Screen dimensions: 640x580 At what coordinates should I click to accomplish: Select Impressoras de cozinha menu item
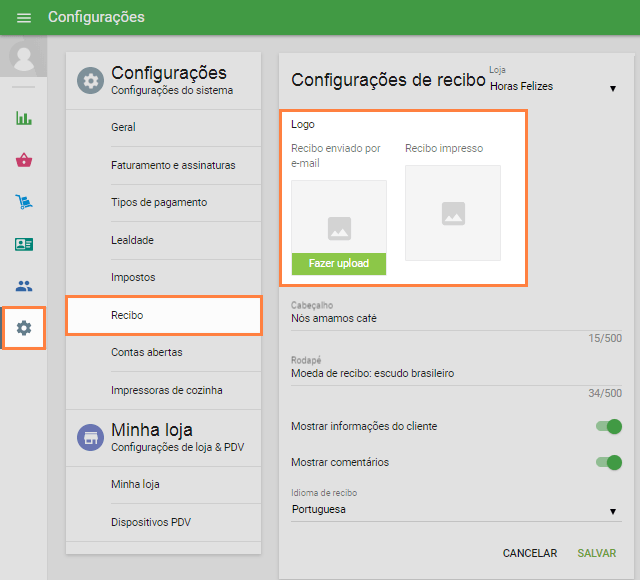186,390
